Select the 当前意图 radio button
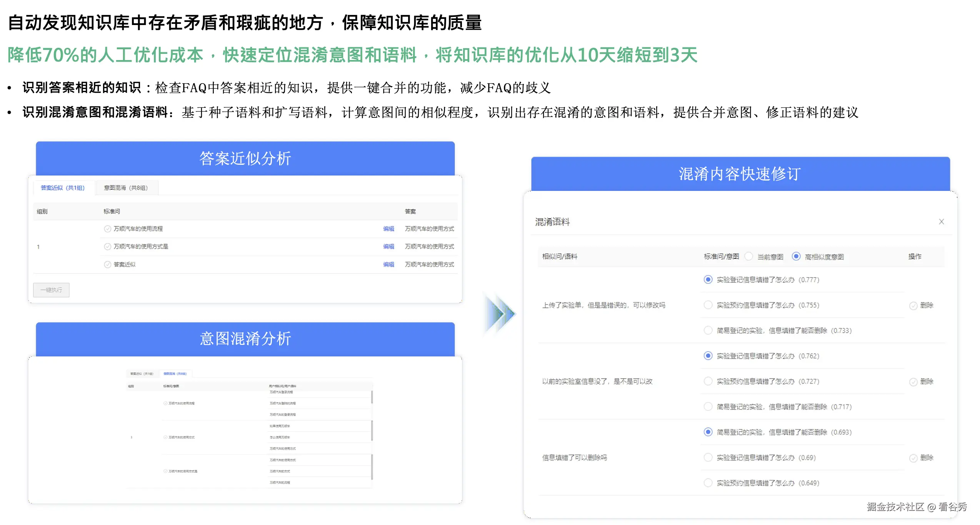The image size is (980, 525). pos(748,256)
